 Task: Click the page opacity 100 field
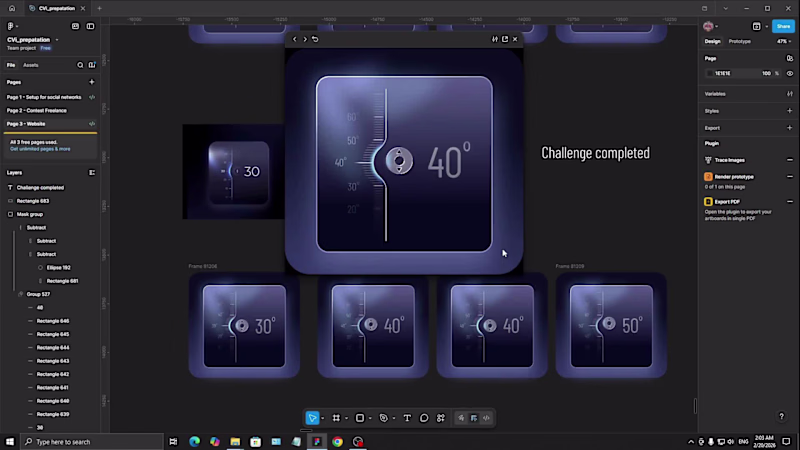coord(766,73)
